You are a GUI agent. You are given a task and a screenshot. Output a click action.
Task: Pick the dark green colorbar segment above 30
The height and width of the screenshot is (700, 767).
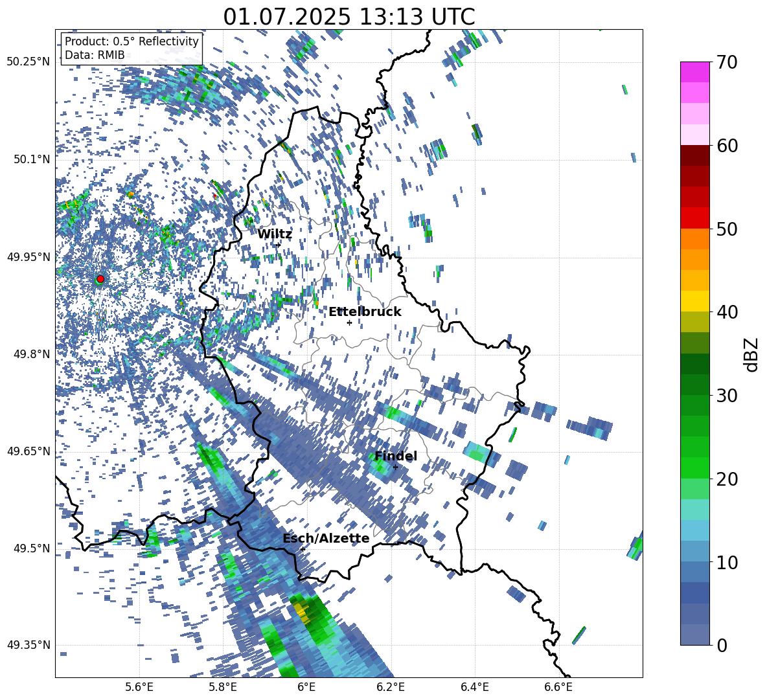pos(694,385)
